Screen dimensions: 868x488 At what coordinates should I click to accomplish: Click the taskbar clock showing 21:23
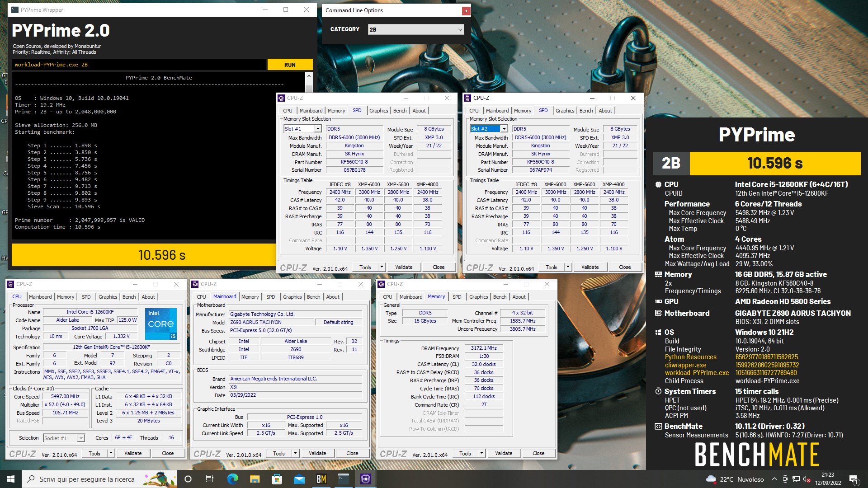(828, 479)
